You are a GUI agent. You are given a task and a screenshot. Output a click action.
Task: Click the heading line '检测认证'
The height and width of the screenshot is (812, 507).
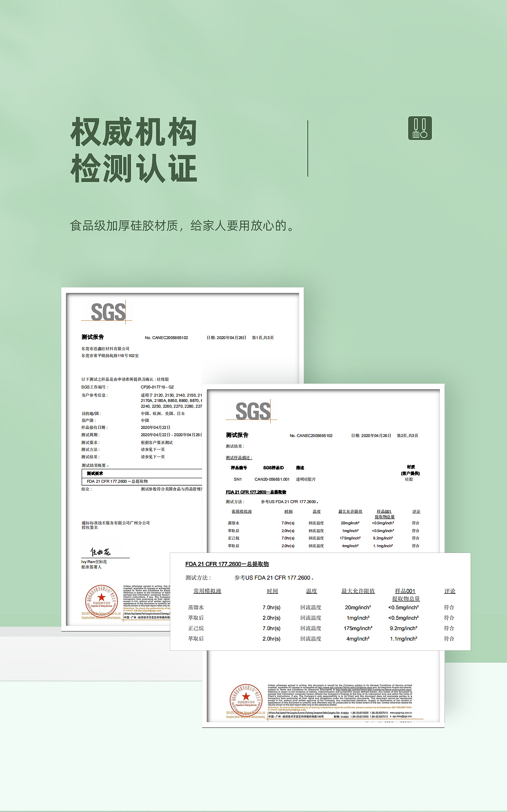coord(134,168)
